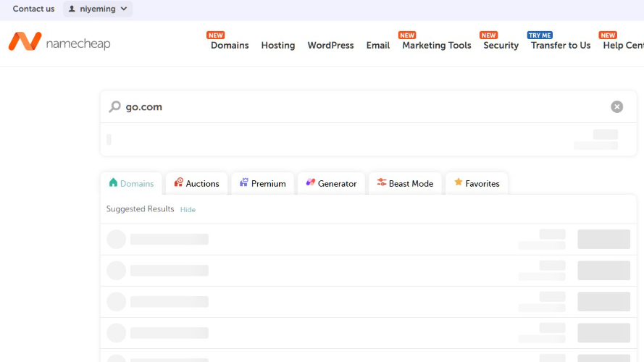
Task: Expand the niyeming account dropdown
Action: (98, 9)
